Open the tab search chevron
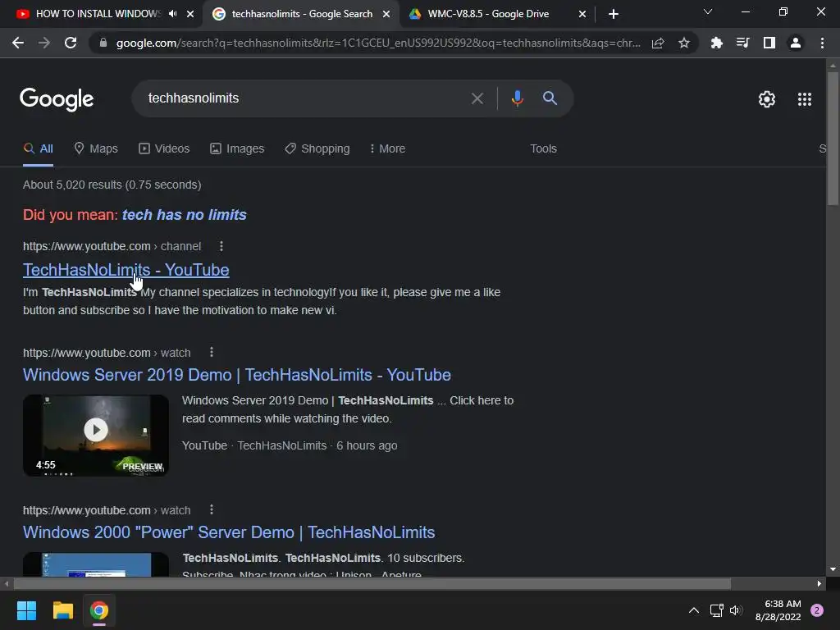 tap(708, 11)
